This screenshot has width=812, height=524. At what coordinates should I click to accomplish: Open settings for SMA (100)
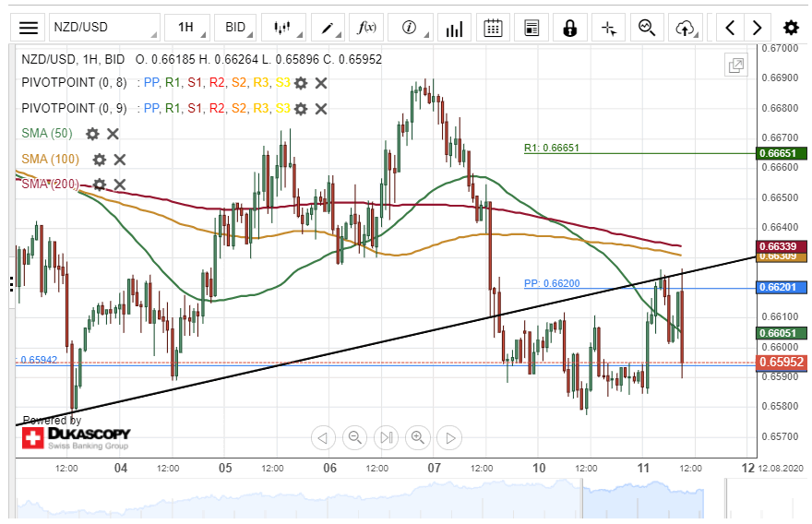100,160
